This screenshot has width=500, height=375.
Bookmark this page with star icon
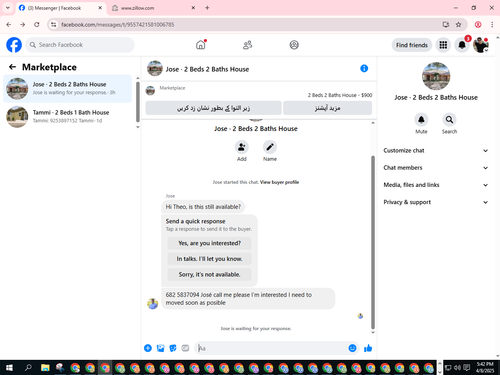coord(459,24)
